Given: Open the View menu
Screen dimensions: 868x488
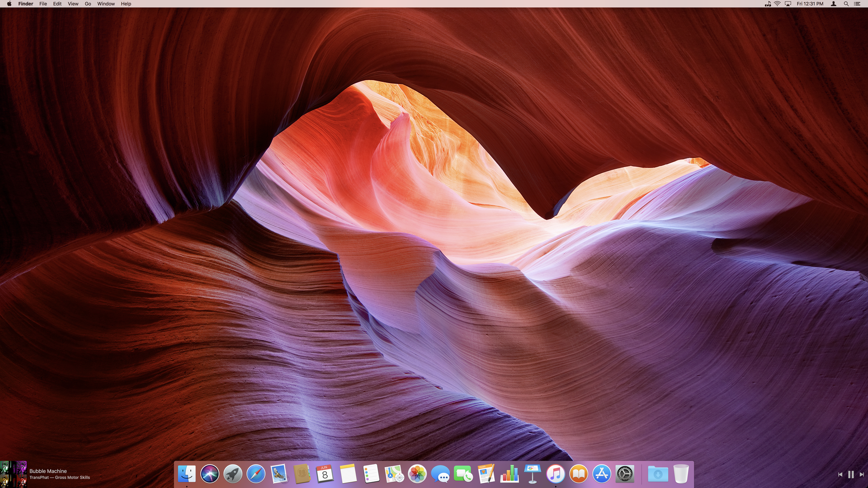Looking at the screenshot, I should coord(73,4).
